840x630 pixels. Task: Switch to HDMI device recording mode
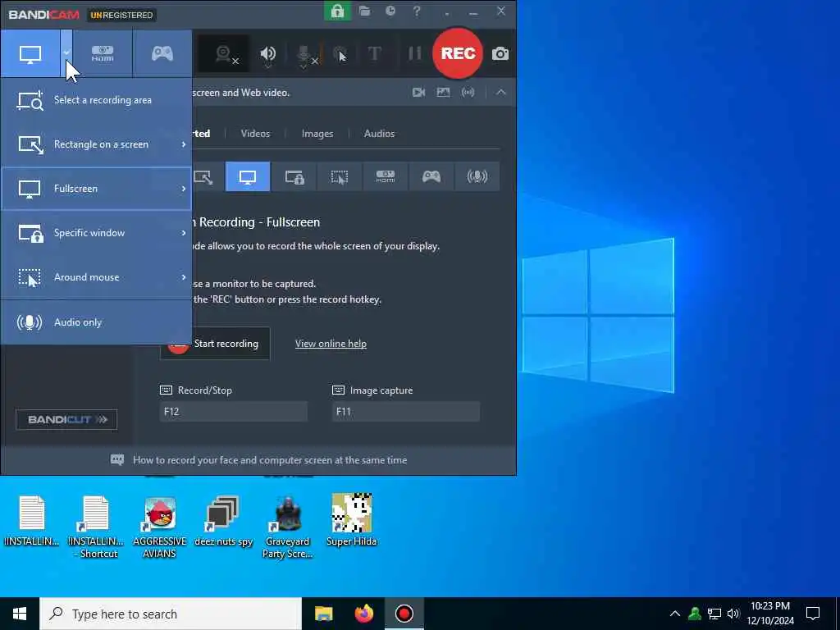click(103, 53)
